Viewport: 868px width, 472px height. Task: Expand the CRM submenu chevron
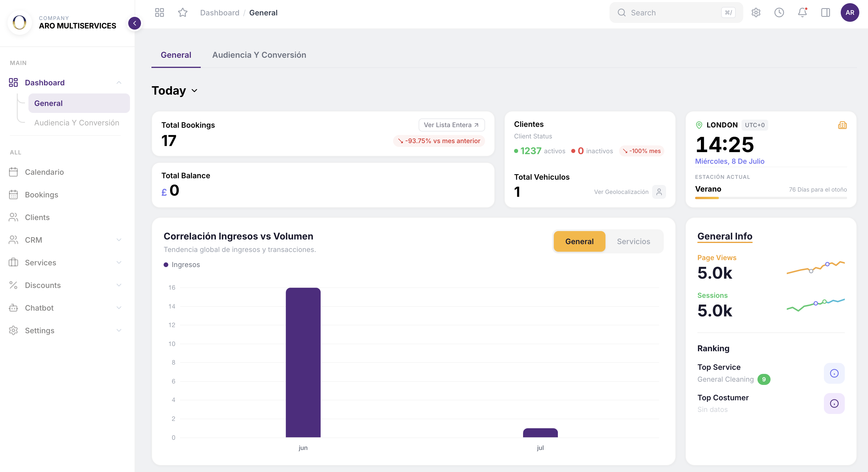click(119, 240)
